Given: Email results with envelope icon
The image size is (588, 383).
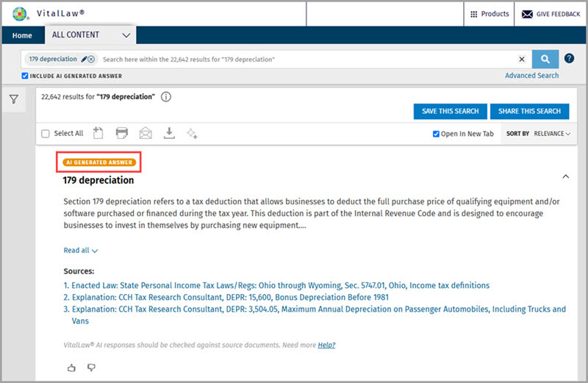Looking at the screenshot, I should click(x=146, y=133).
